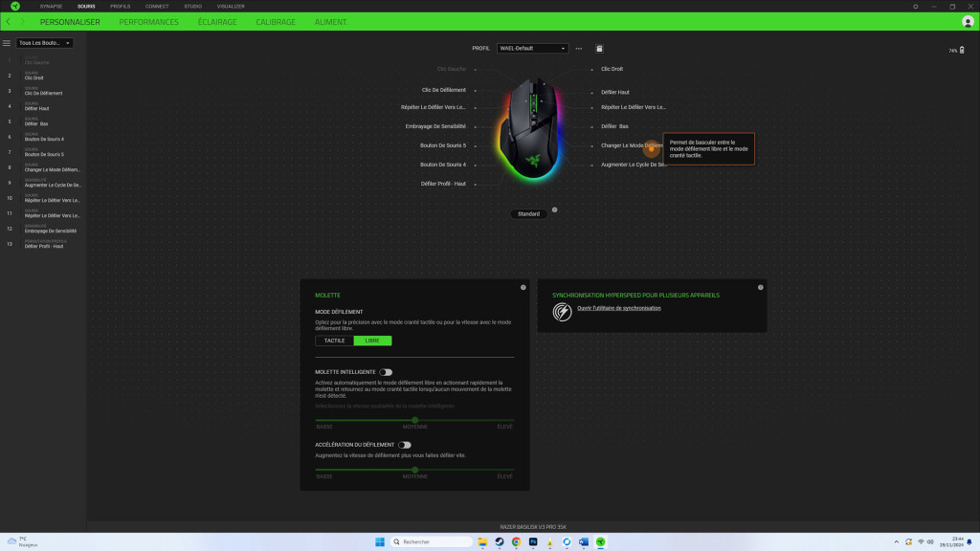980x551 pixels.
Task: Open the three-dots profile options menu
Action: (x=579, y=48)
